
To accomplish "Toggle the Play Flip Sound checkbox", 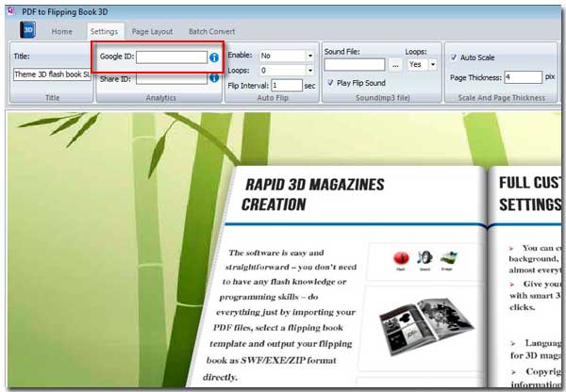I will [x=330, y=83].
